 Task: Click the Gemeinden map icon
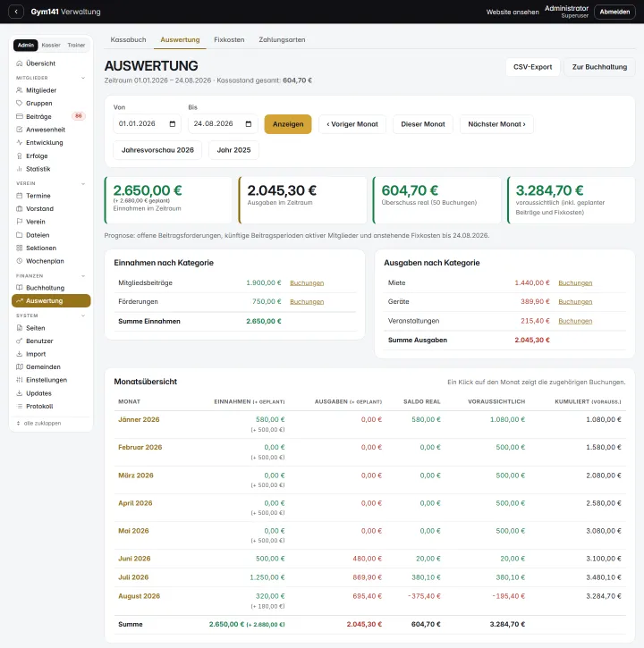point(19,366)
